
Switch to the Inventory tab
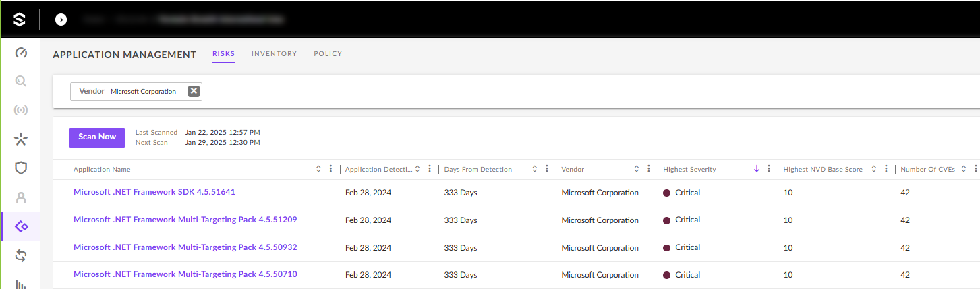[x=274, y=54]
